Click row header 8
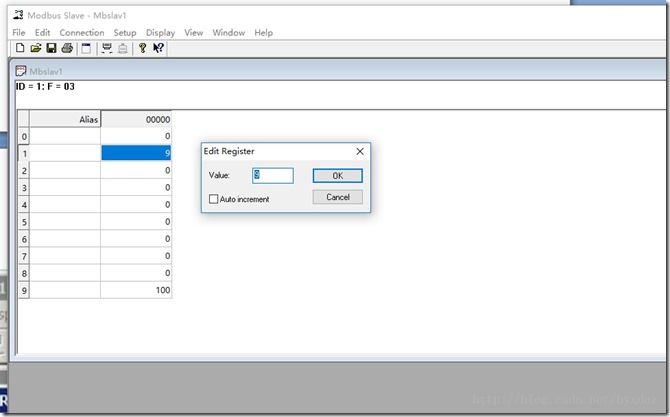 click(x=24, y=273)
